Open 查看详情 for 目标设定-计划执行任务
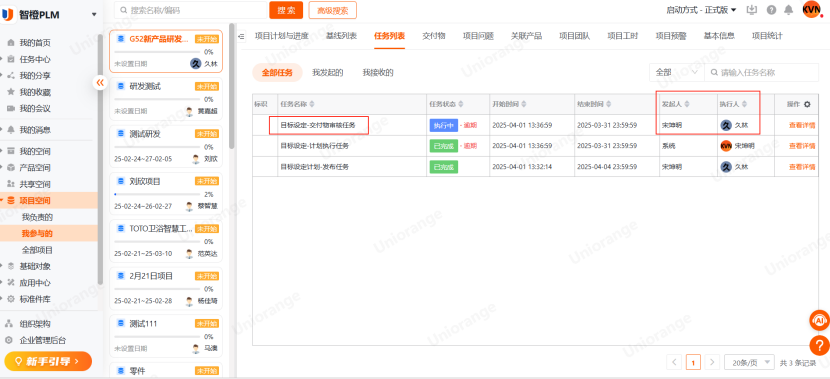This screenshot has height=379, width=830. click(x=802, y=146)
